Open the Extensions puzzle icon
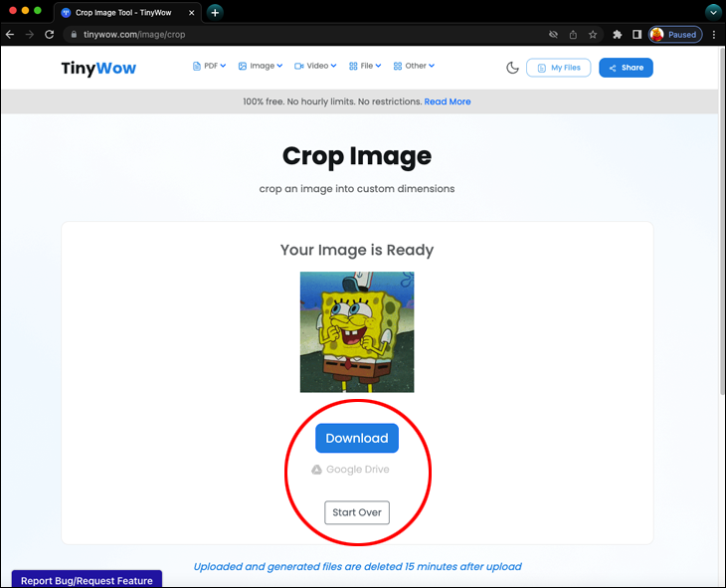 coord(618,34)
